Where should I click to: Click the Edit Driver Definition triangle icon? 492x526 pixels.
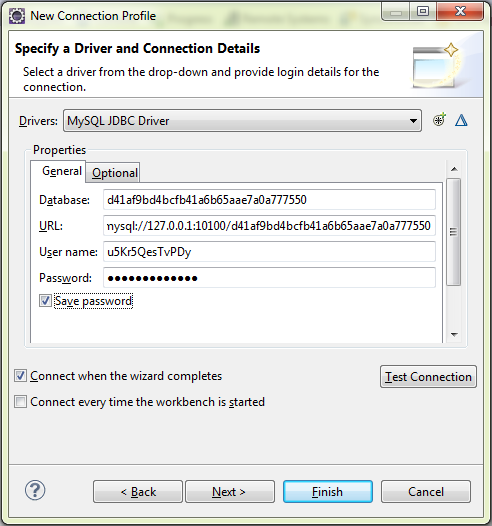461,120
